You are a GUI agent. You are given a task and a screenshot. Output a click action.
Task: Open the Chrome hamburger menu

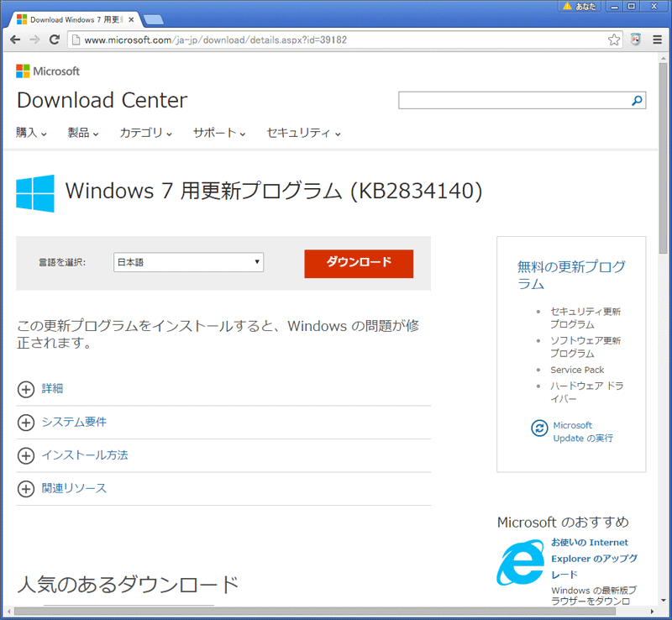point(657,39)
